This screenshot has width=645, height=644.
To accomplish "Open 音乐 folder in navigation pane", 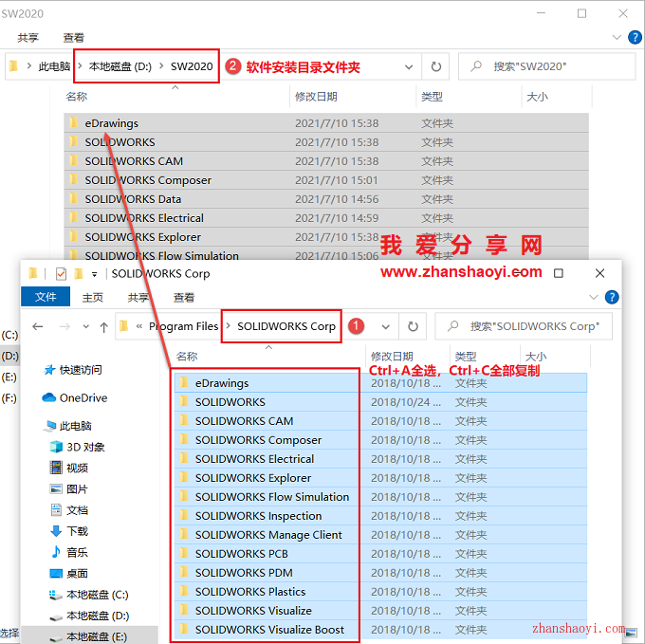I will 69,552.
